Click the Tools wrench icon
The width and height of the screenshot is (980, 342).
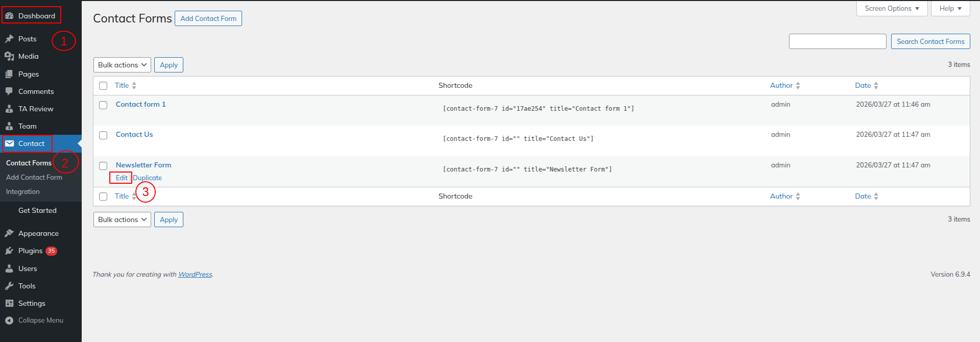pos(9,286)
